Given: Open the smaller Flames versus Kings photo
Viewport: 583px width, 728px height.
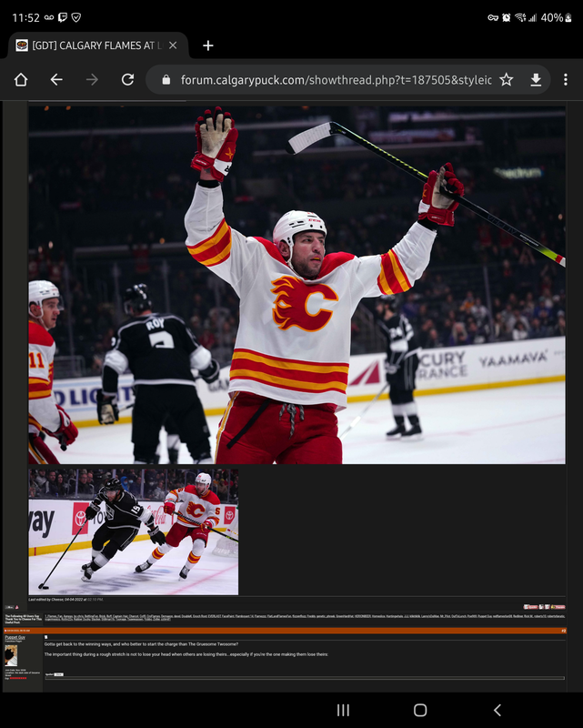Looking at the screenshot, I should coord(134,531).
